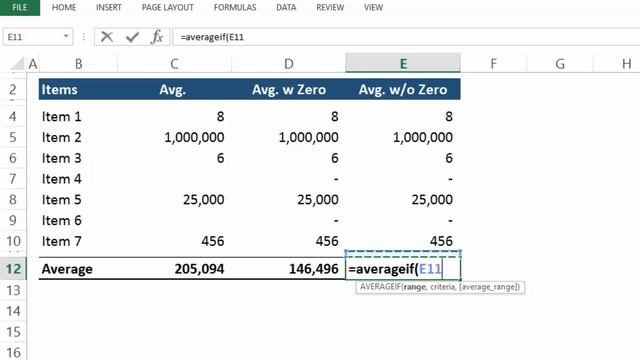Select column A header
The height and width of the screenshot is (360, 640).
[x=33, y=64]
